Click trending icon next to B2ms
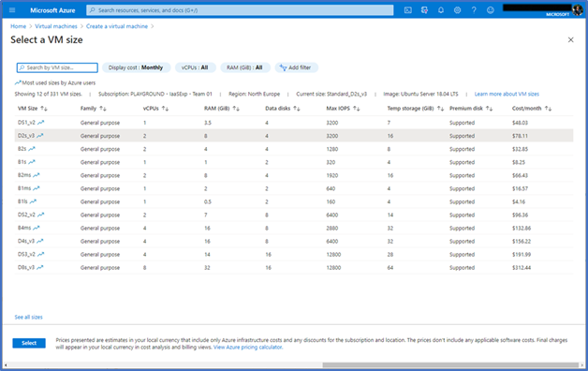Viewport: 588px width, 371px height. pos(36,175)
